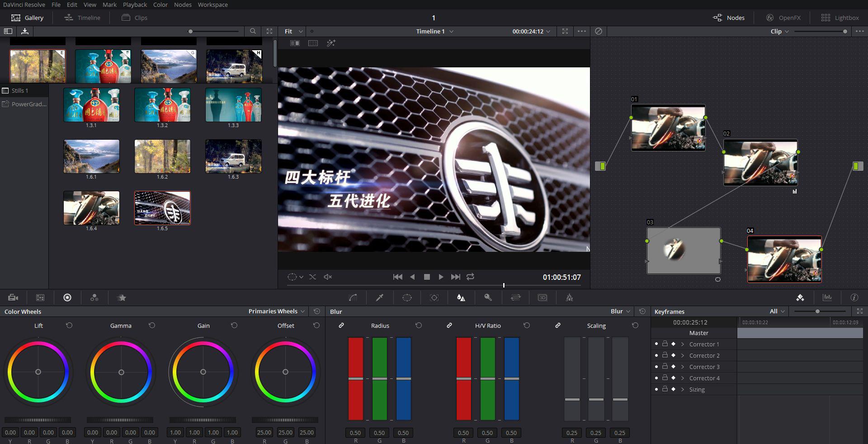Expand gallery panel to full size

coord(269,31)
